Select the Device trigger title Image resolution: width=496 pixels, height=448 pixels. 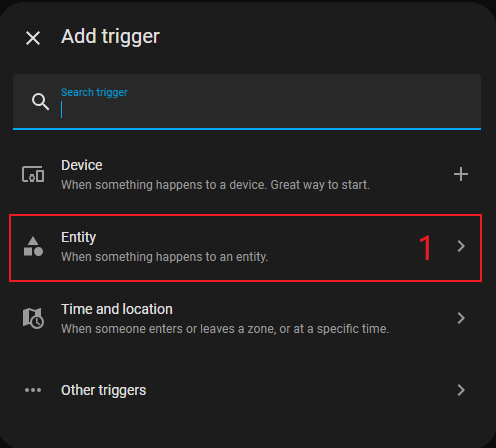coord(82,165)
